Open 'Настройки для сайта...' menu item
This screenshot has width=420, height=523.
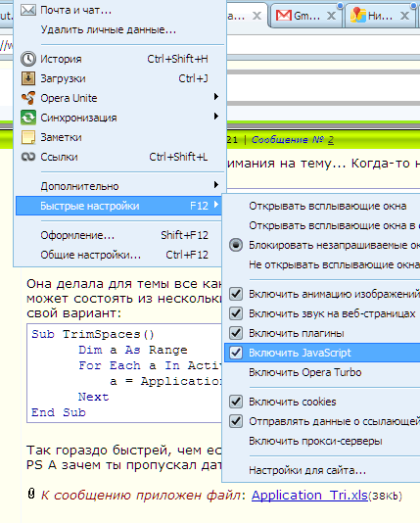307,471
